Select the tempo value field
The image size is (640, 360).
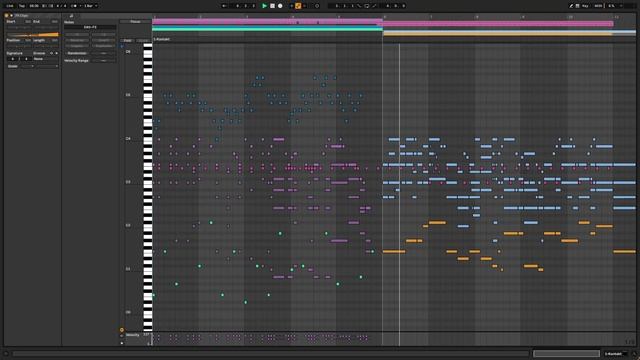coord(34,6)
